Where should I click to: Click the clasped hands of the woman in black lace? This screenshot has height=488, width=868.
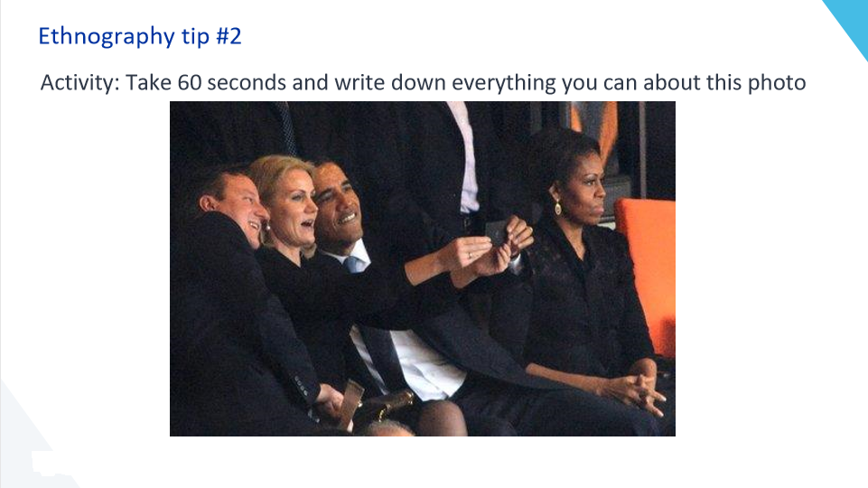(x=639, y=390)
